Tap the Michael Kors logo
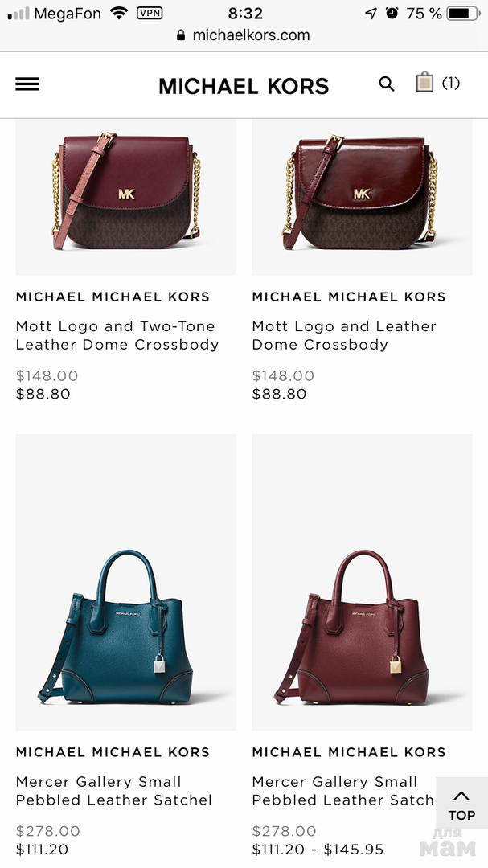Image resolution: width=488 pixels, height=868 pixels. (x=244, y=86)
